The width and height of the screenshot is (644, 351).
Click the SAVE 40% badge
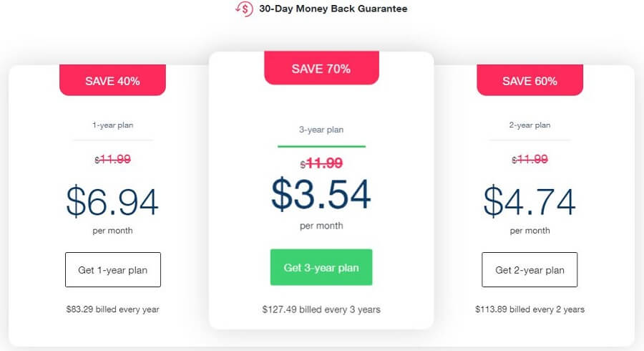(x=112, y=80)
